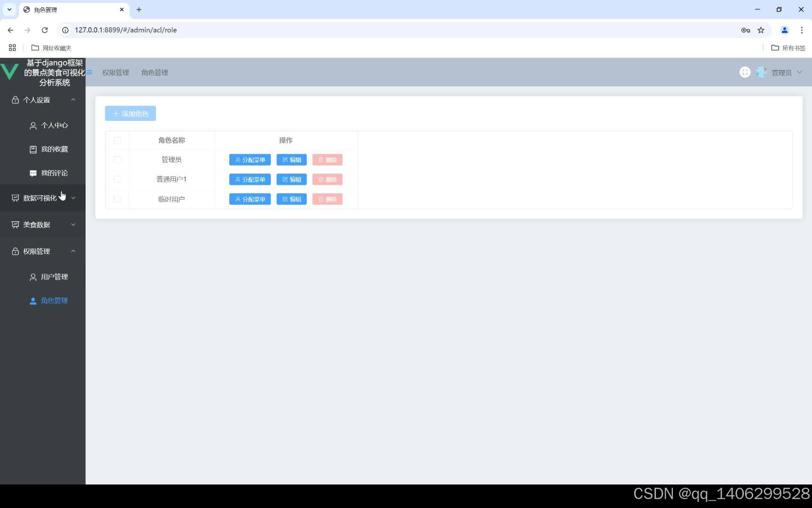This screenshot has width=812, height=508.
Task: Check the 普通用户1 row checkbox
Action: click(x=117, y=179)
